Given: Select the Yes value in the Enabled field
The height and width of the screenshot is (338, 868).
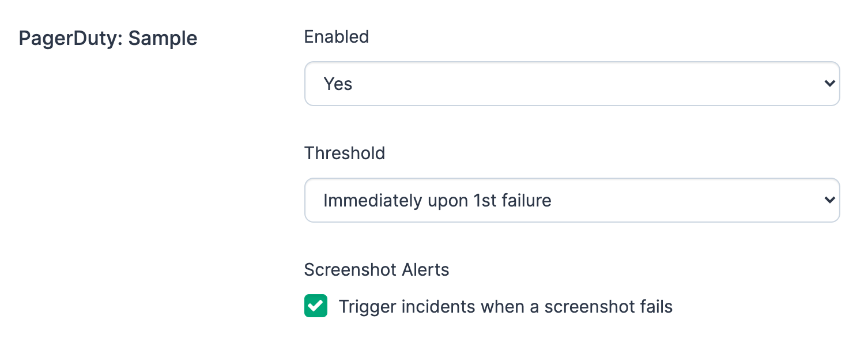Looking at the screenshot, I should click(338, 84).
